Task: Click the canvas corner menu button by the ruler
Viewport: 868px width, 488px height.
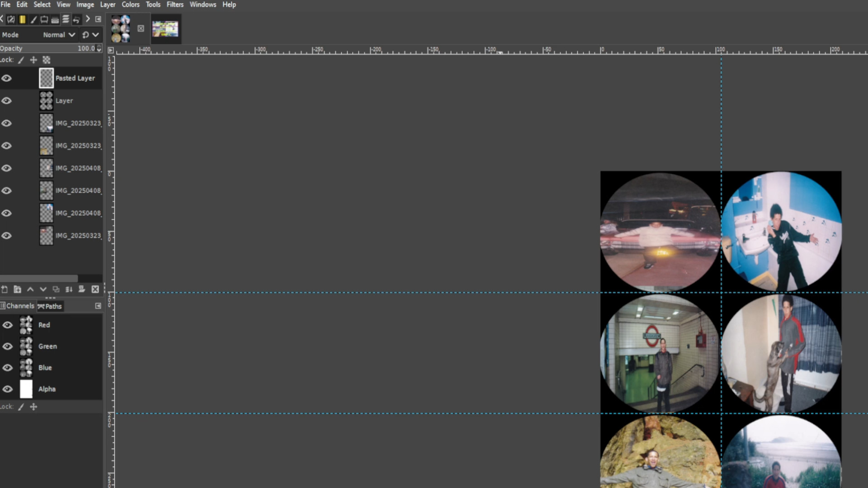Action: pyautogui.click(x=110, y=50)
